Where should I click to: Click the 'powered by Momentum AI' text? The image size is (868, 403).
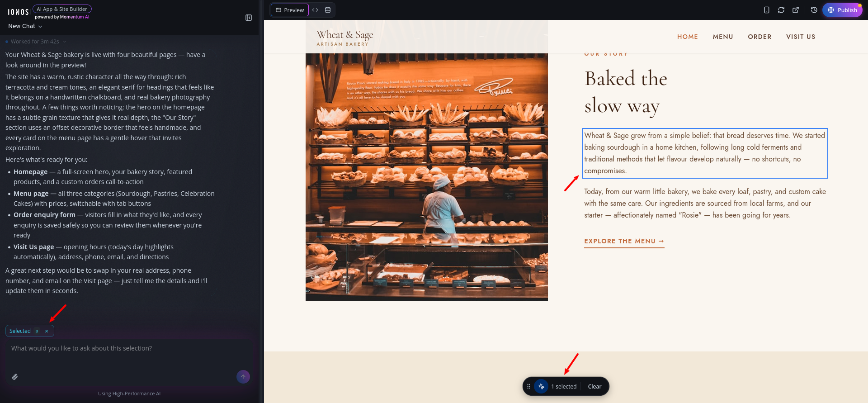click(62, 17)
